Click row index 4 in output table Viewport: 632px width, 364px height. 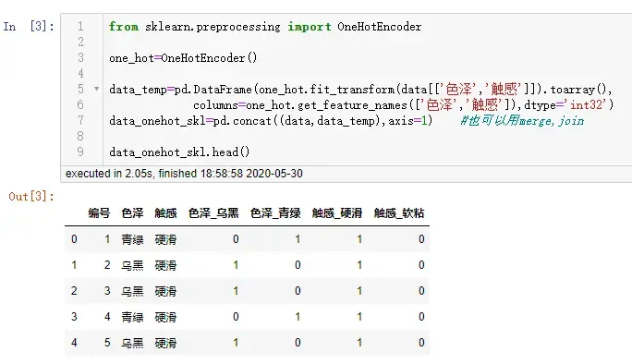coord(74,342)
